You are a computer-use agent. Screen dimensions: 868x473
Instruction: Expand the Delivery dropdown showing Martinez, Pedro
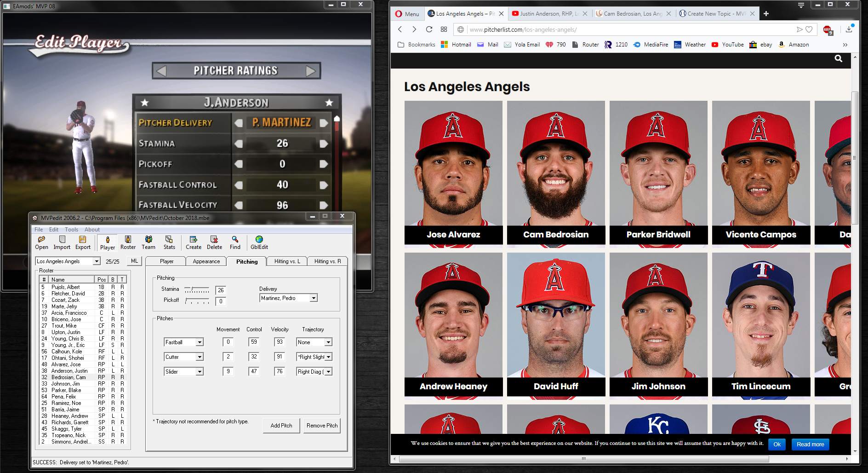click(314, 298)
